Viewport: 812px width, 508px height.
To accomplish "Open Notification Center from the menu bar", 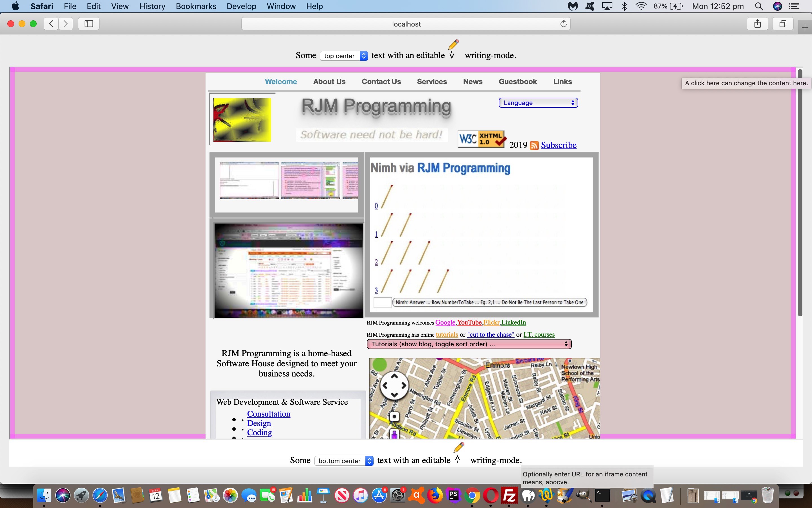I will click(x=794, y=6).
